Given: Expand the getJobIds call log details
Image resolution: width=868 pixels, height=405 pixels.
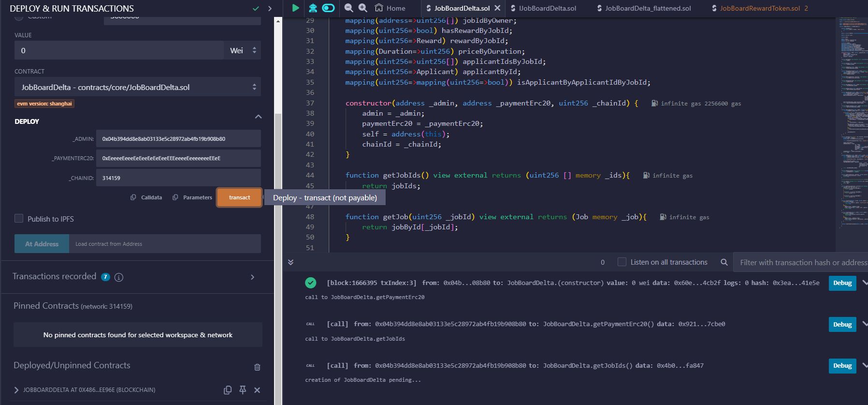Looking at the screenshot, I should click(x=864, y=365).
